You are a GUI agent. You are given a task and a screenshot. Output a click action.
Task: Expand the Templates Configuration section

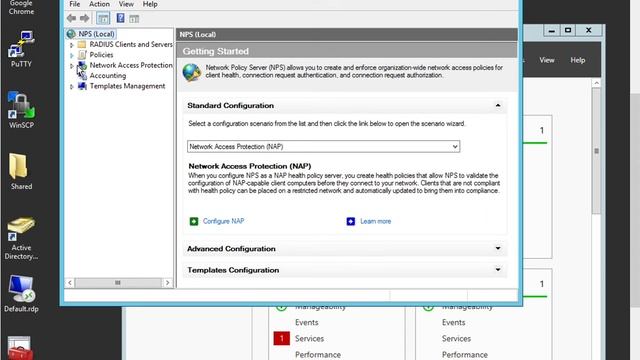[498, 270]
